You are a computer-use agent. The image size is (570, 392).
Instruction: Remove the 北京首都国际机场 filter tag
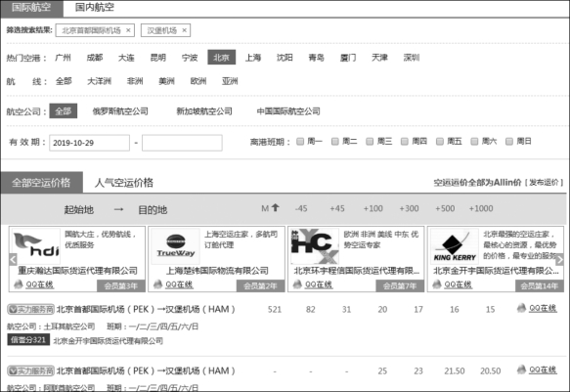click(x=128, y=30)
